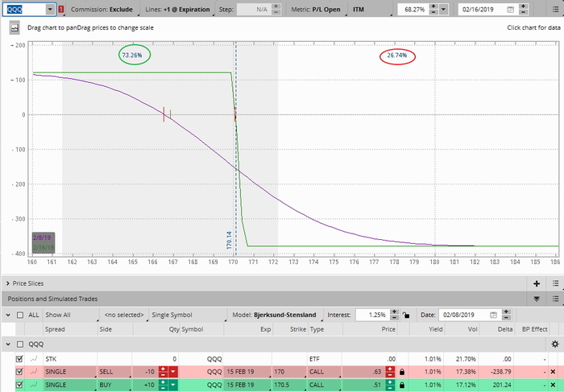The height and width of the screenshot is (392, 564).
Task: Collapse all rows using chevron beside ALL
Action: [x=7, y=315]
